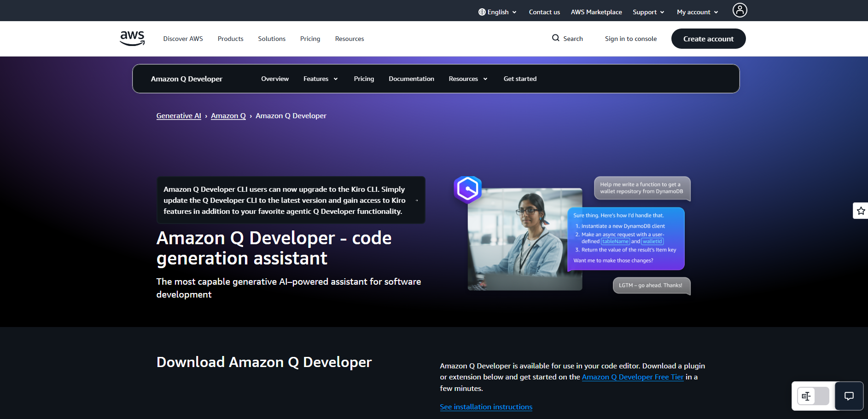868x419 pixels.
Task: Expand the Features dropdown menu
Action: (320, 79)
